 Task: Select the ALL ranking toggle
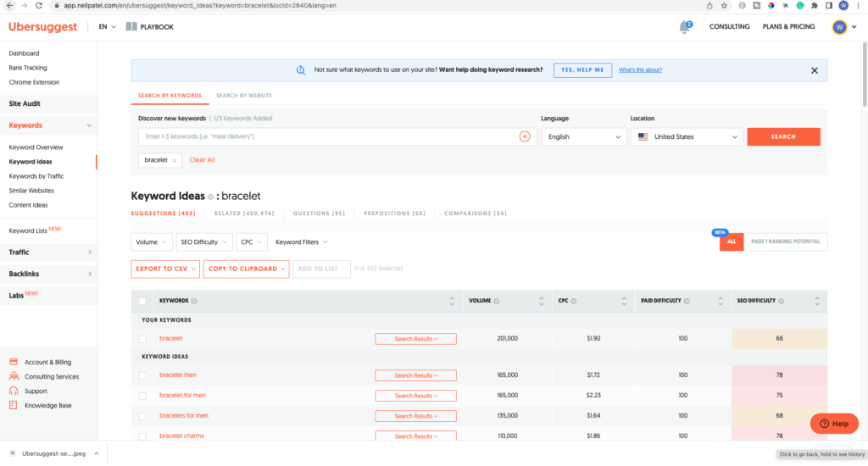[x=732, y=241]
